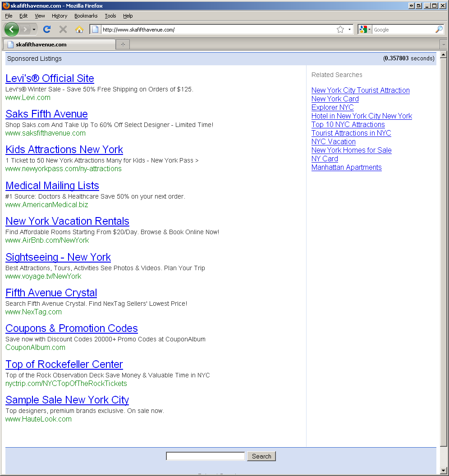449x476 pixels.
Task: Click the Google search bar field
Action: pyautogui.click(x=403, y=29)
